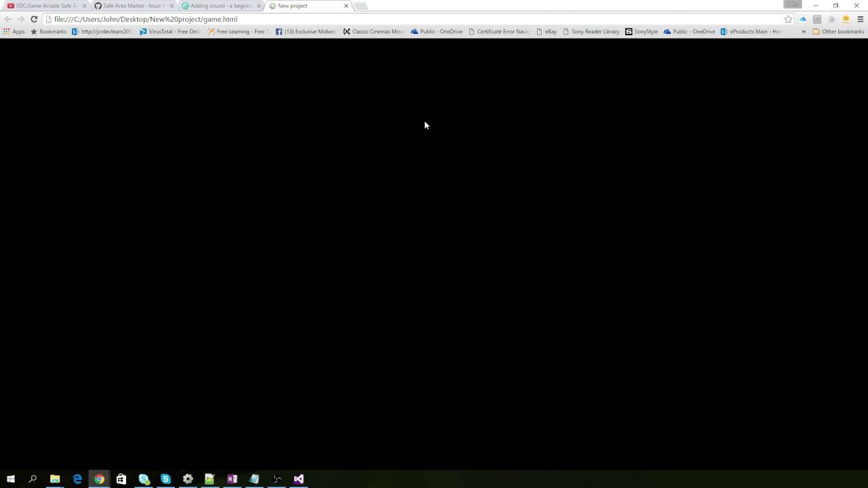868x488 pixels.
Task: Click the John profile button
Action: pos(793,4)
